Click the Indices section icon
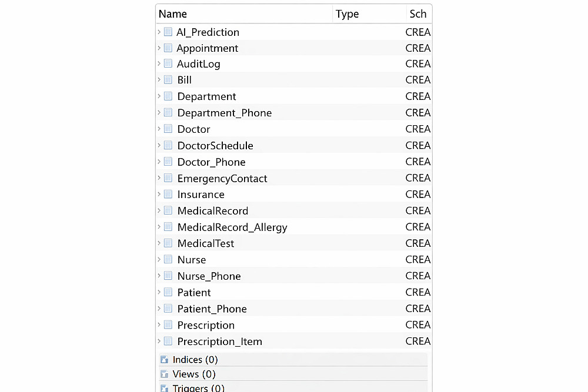 point(164,360)
